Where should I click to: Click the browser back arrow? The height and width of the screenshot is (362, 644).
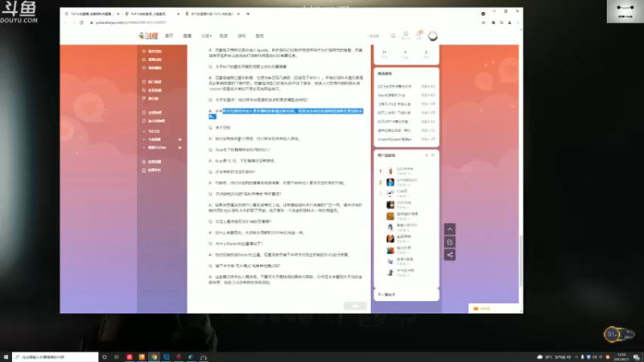(65, 23)
